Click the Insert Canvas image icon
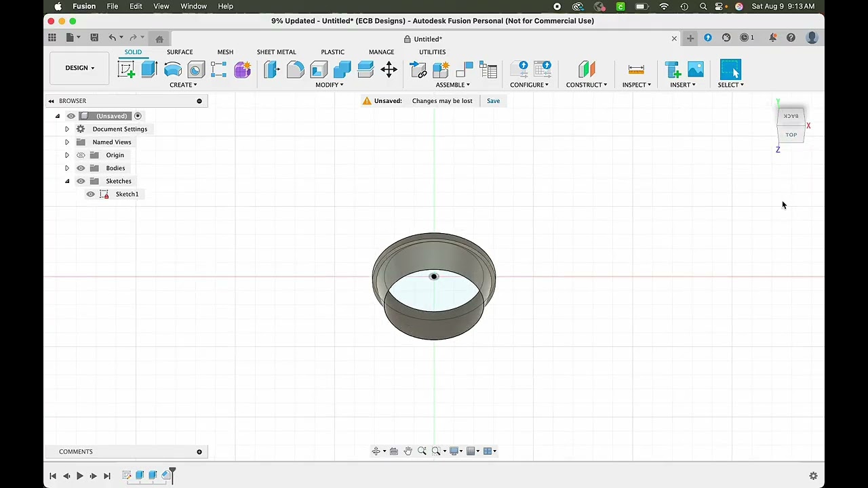The width and height of the screenshot is (868, 488). pyautogui.click(x=695, y=69)
